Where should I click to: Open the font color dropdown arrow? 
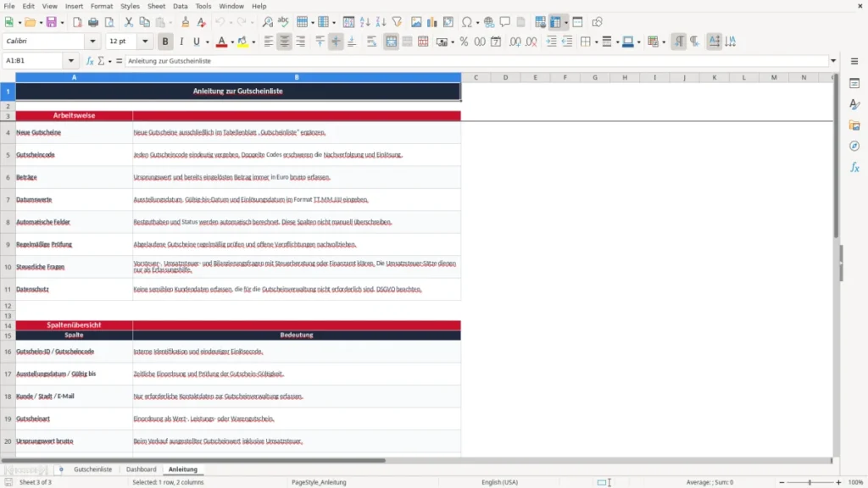pos(232,42)
